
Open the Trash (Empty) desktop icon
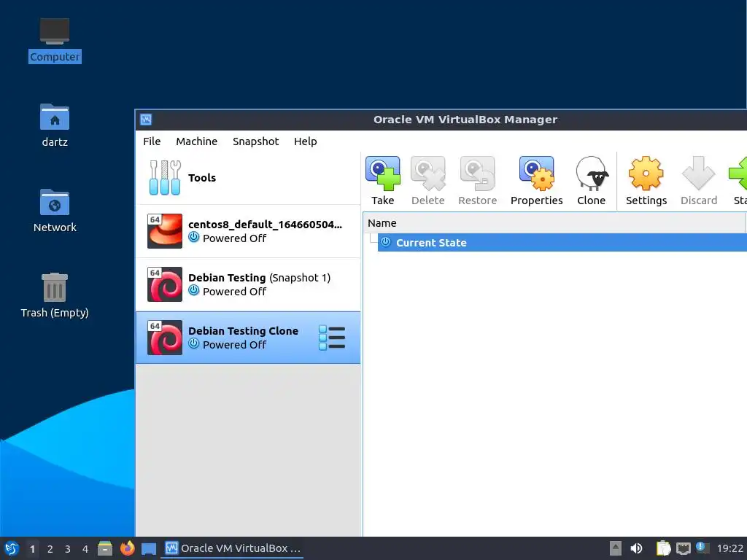[x=54, y=287]
